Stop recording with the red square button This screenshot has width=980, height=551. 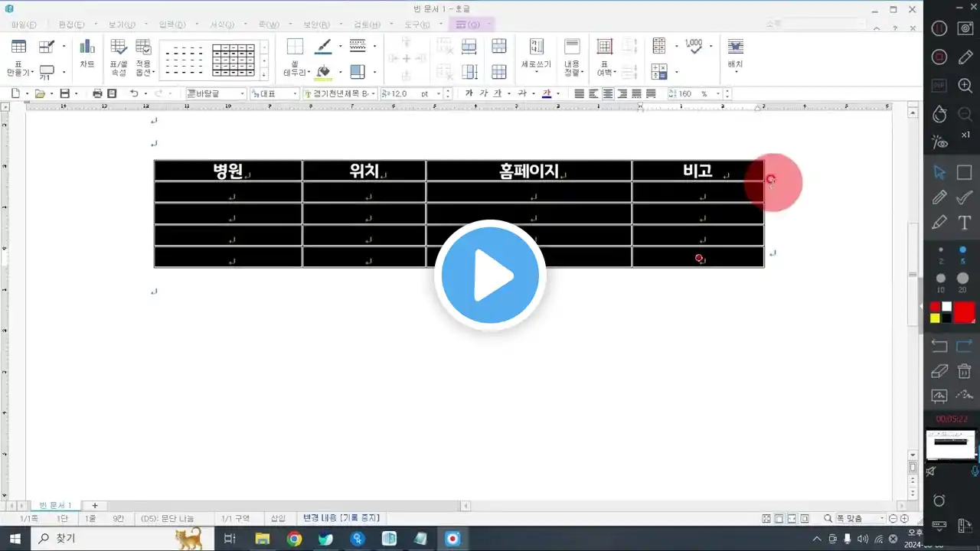pyautogui.click(x=939, y=57)
